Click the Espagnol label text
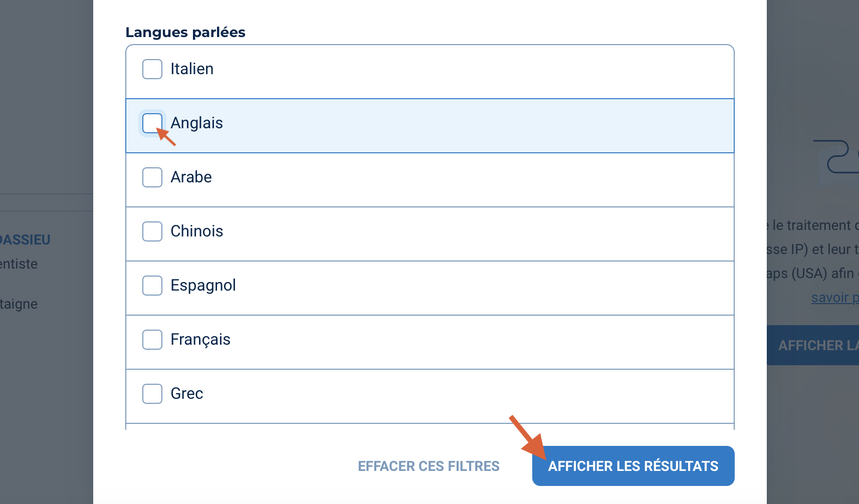The width and height of the screenshot is (859, 504). pos(203,286)
